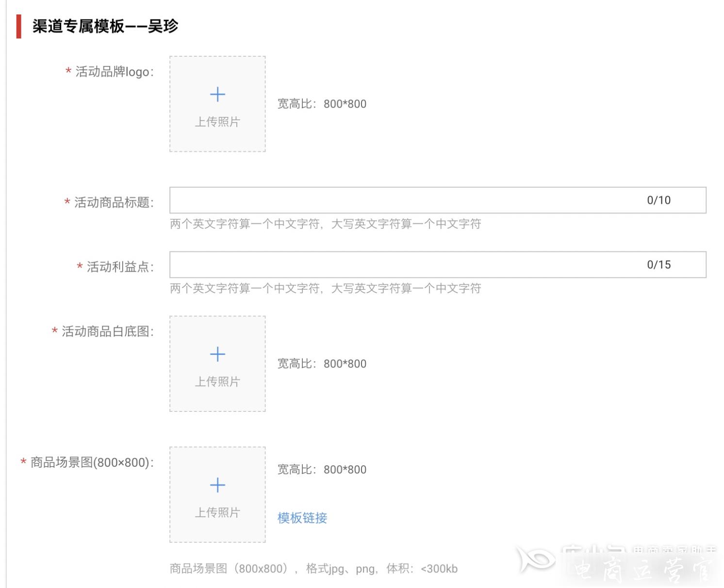The width and height of the screenshot is (724, 588).
Task: Upload photo for 活动商品白底图
Action: coord(217,364)
